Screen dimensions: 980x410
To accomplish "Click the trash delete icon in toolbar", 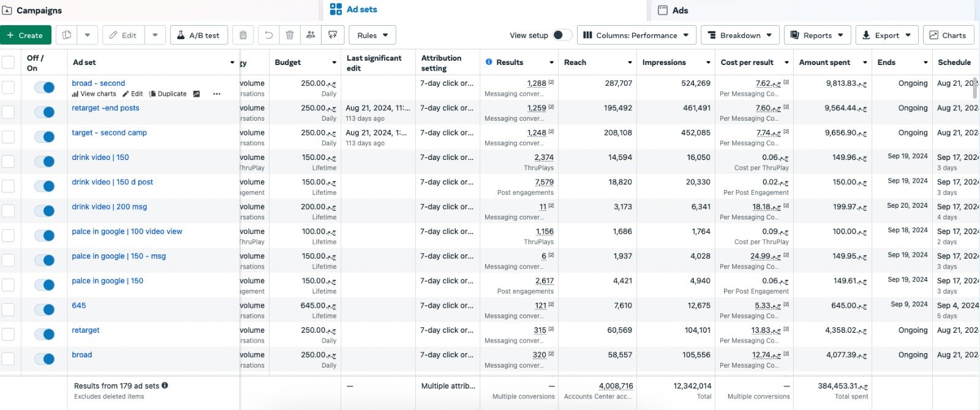I will click(290, 36).
